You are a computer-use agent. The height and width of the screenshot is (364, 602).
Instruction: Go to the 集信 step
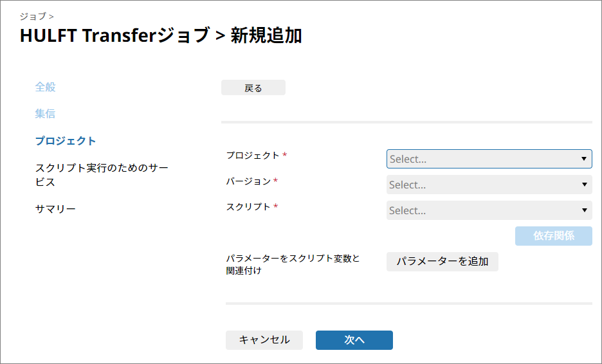(x=45, y=114)
